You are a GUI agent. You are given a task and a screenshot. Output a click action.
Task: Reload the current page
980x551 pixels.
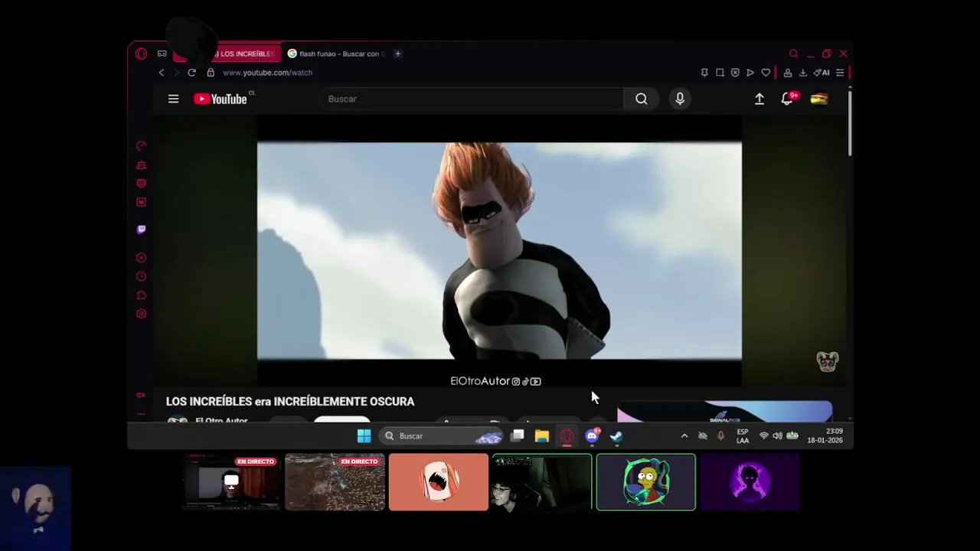(x=191, y=73)
